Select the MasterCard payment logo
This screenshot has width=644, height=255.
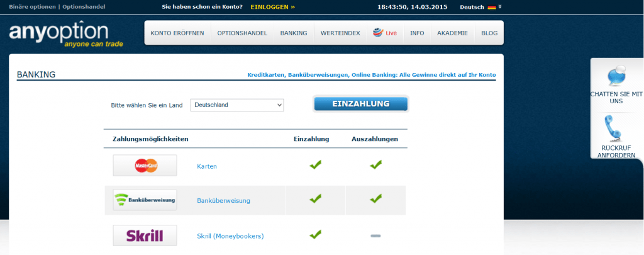point(145,166)
